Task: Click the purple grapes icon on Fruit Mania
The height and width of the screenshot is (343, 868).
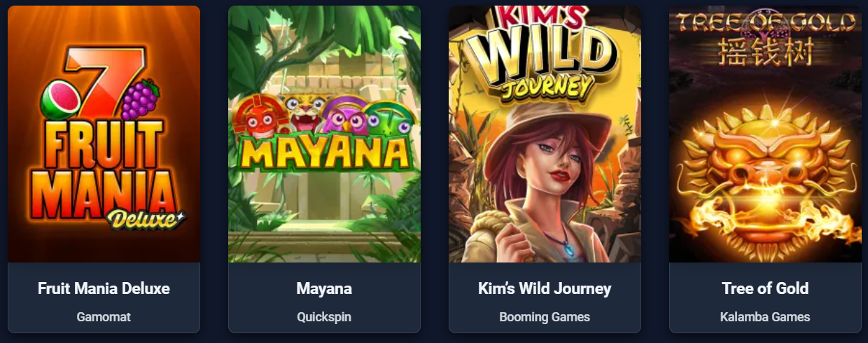Action: pos(141,99)
